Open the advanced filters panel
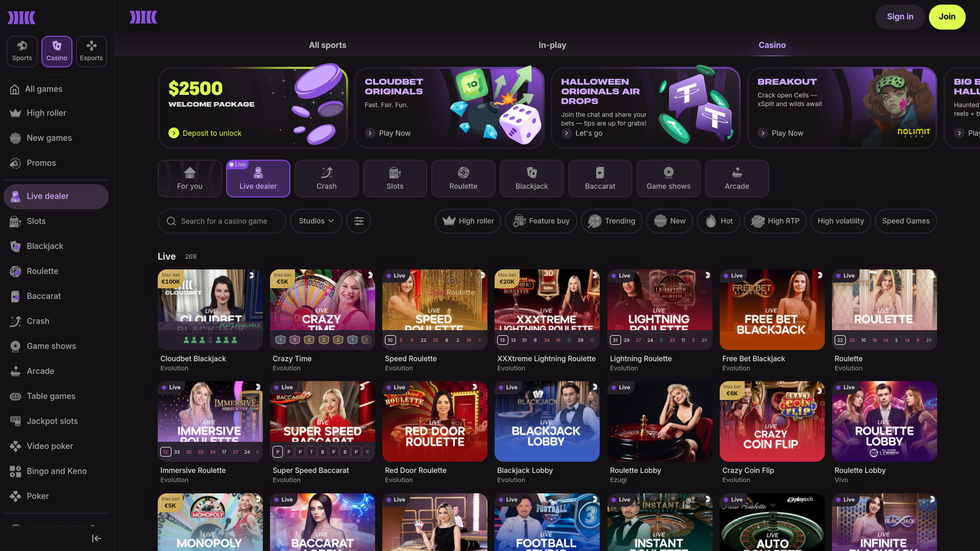Image resolution: width=980 pixels, height=551 pixels. pyautogui.click(x=358, y=221)
